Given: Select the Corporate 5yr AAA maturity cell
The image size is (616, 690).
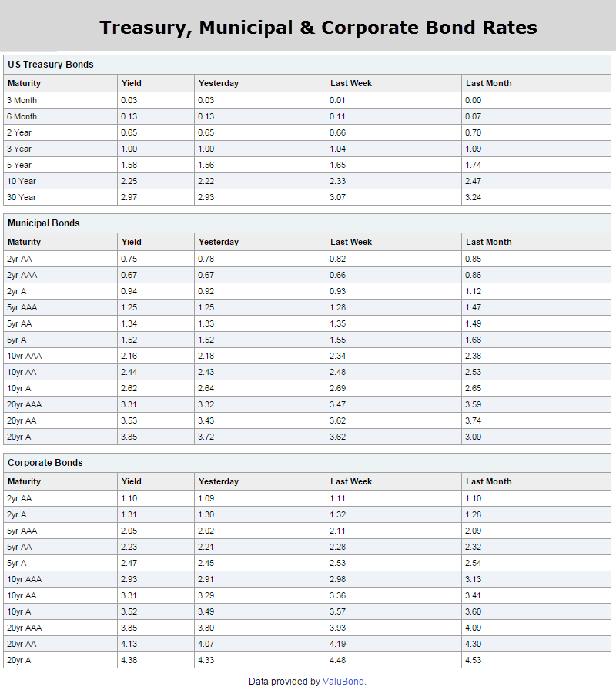Looking at the screenshot, I should coord(22,531).
